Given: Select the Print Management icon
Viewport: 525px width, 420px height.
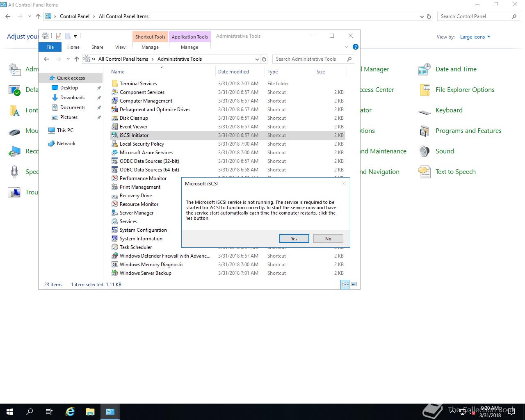Looking at the screenshot, I should point(115,187).
